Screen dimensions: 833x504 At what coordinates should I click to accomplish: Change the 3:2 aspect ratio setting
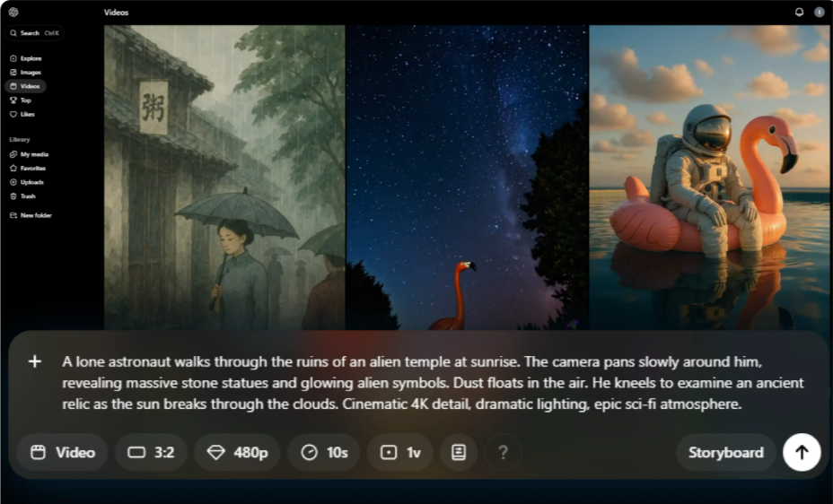pos(151,452)
